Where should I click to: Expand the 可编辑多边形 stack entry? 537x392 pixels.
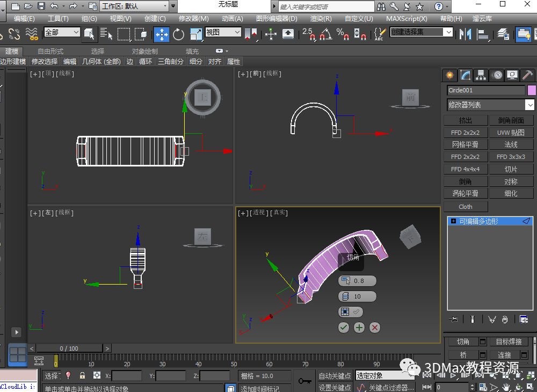454,221
